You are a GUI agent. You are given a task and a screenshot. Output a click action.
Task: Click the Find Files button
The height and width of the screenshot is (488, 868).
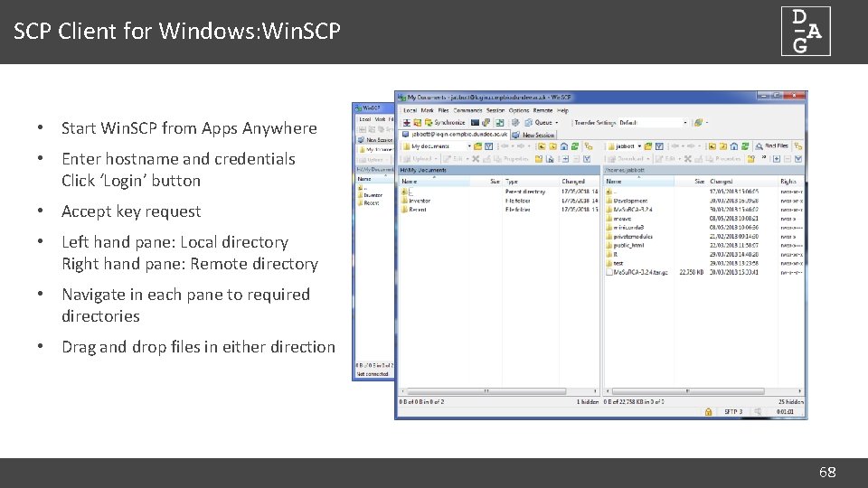click(x=771, y=146)
